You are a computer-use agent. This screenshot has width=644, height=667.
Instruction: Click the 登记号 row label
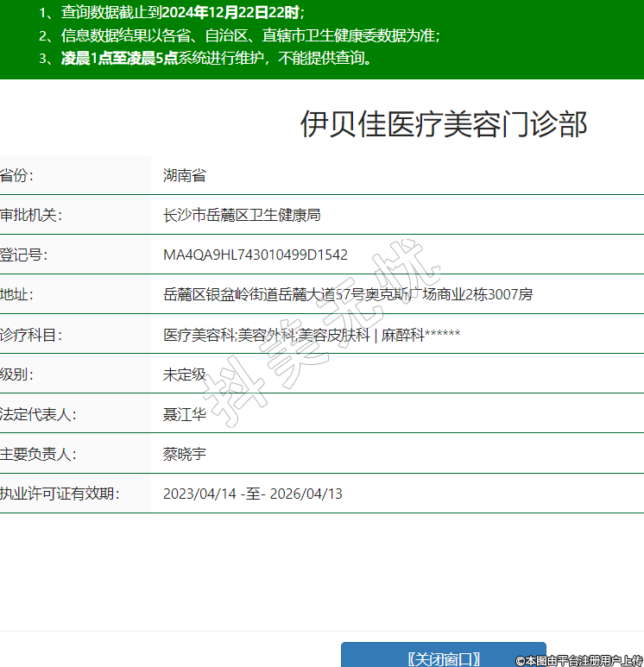(23, 255)
